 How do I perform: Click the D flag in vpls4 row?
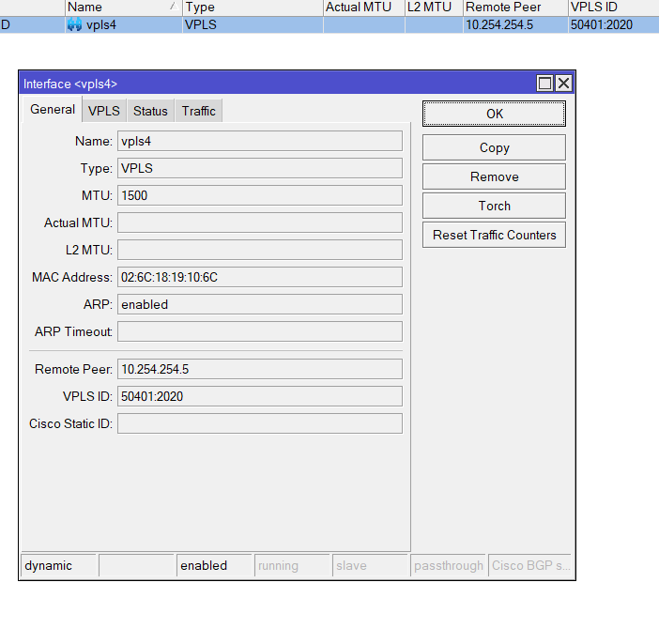[x=5, y=24]
